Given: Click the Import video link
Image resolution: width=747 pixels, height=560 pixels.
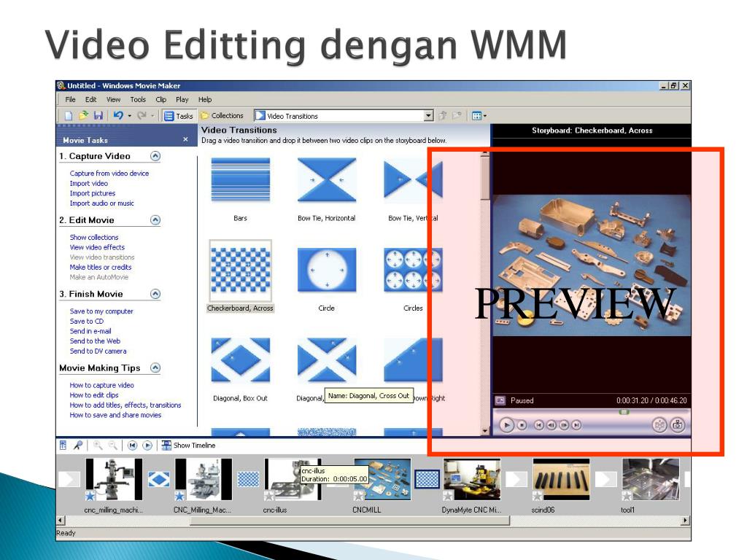Looking at the screenshot, I should point(88,183).
